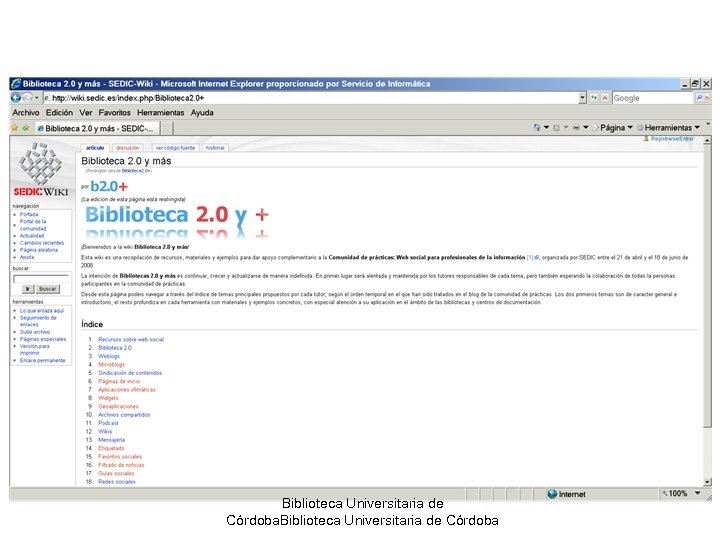Click the page scrollbar up arrow
This screenshot has height=540, width=720.
point(707,140)
